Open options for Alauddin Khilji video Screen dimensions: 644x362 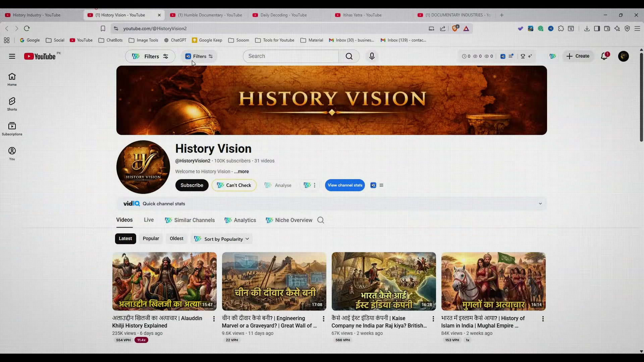pyautogui.click(x=214, y=319)
